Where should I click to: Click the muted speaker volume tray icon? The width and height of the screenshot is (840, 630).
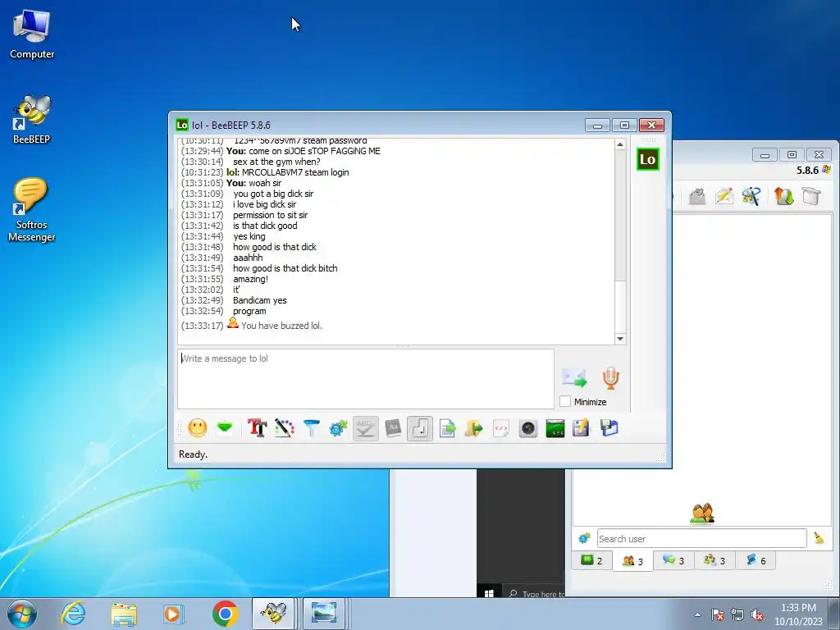[x=757, y=614]
